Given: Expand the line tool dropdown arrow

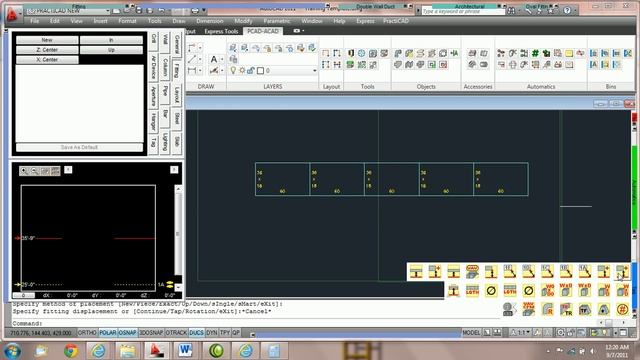Looking at the screenshot, I should pos(200,60).
